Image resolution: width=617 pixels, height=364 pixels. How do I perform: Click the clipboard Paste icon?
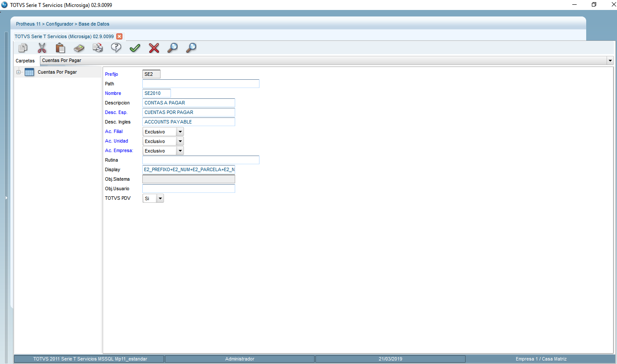(60, 48)
